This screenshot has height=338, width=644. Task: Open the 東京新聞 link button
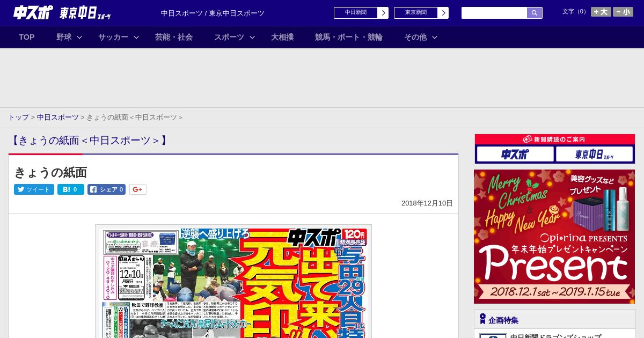[x=415, y=13]
